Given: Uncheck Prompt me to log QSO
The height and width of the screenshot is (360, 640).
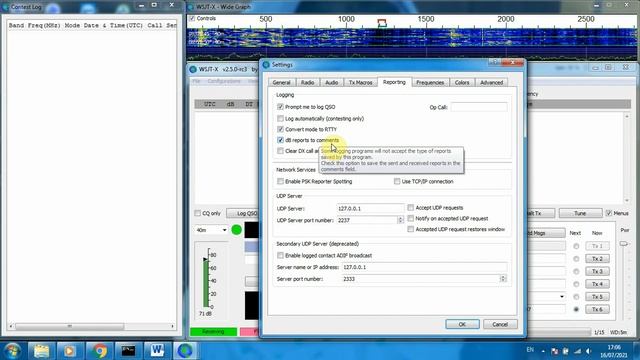Looking at the screenshot, I should (280, 107).
